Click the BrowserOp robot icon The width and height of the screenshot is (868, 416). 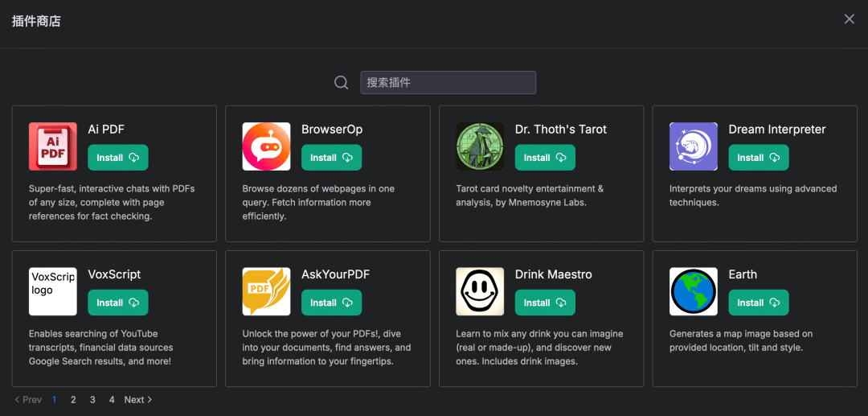click(x=266, y=146)
